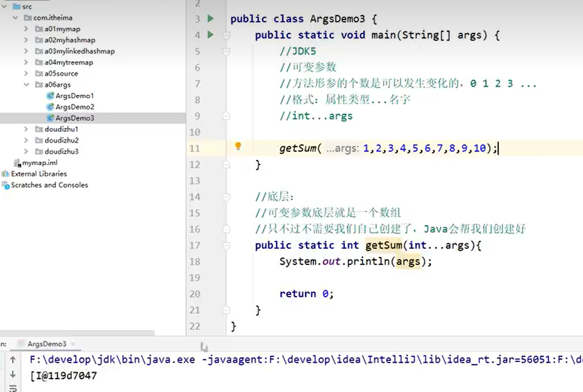Select ArgsDemo3 class in project tree
The width and height of the screenshot is (583, 392).
click(75, 118)
